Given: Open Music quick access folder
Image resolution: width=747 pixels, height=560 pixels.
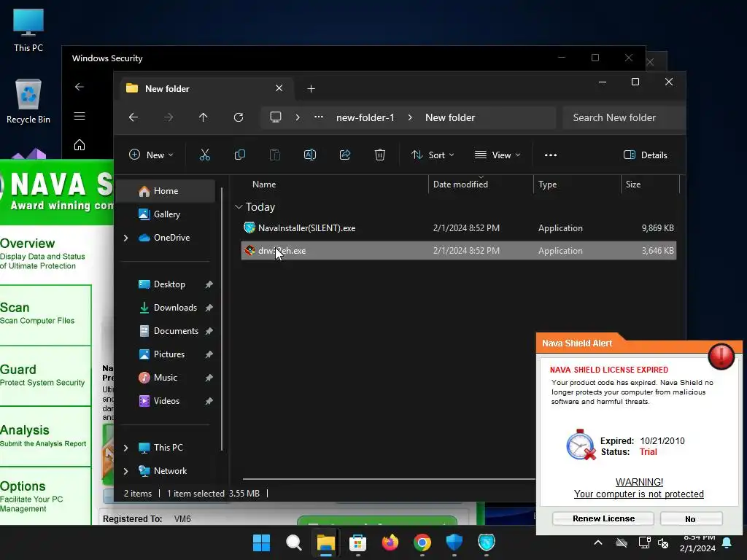Looking at the screenshot, I should [166, 378].
